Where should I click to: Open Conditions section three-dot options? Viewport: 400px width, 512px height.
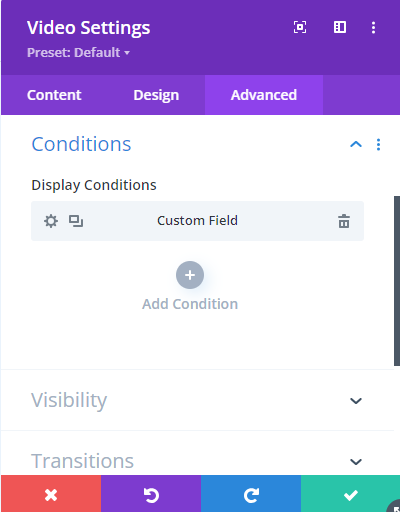pyautogui.click(x=378, y=144)
